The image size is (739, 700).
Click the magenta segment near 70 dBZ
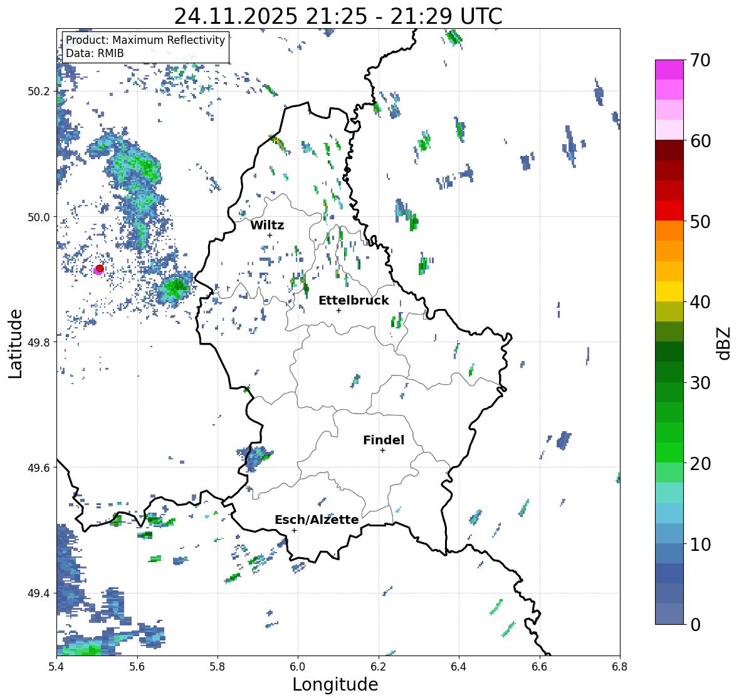click(x=669, y=70)
